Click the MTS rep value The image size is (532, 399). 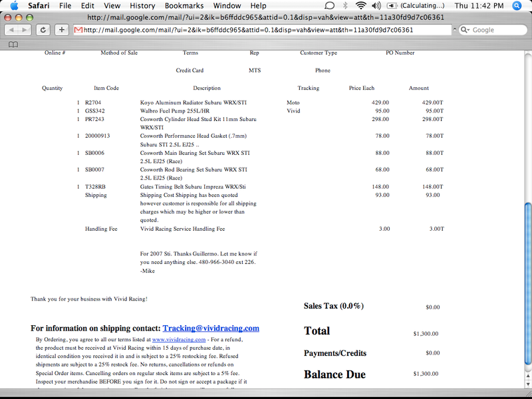pyautogui.click(x=255, y=70)
